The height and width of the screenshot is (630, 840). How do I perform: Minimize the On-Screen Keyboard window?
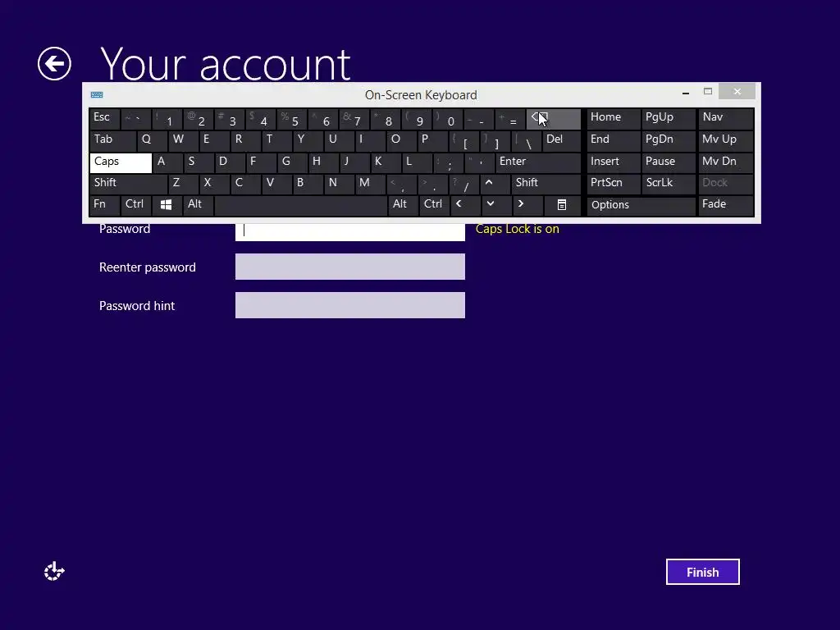pyautogui.click(x=686, y=93)
